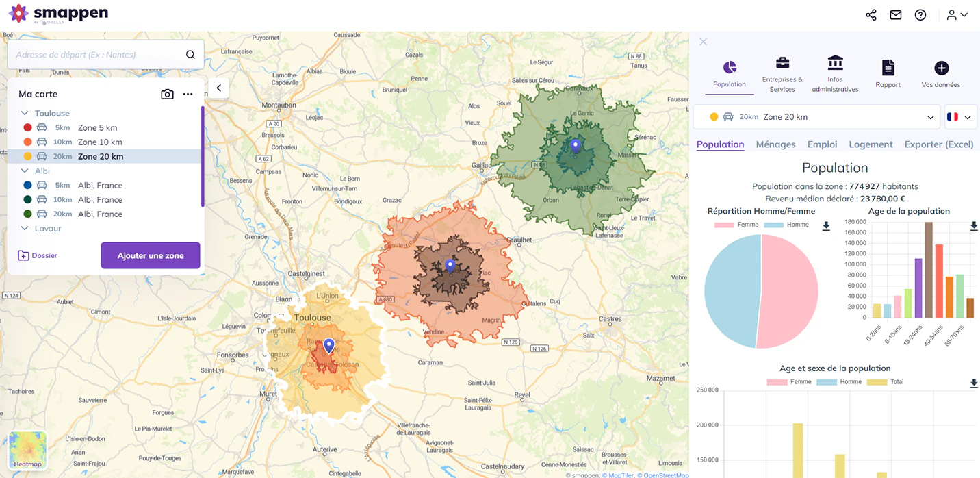Open the French flag country dropdown
The height and width of the screenshot is (478, 980).
960,117
